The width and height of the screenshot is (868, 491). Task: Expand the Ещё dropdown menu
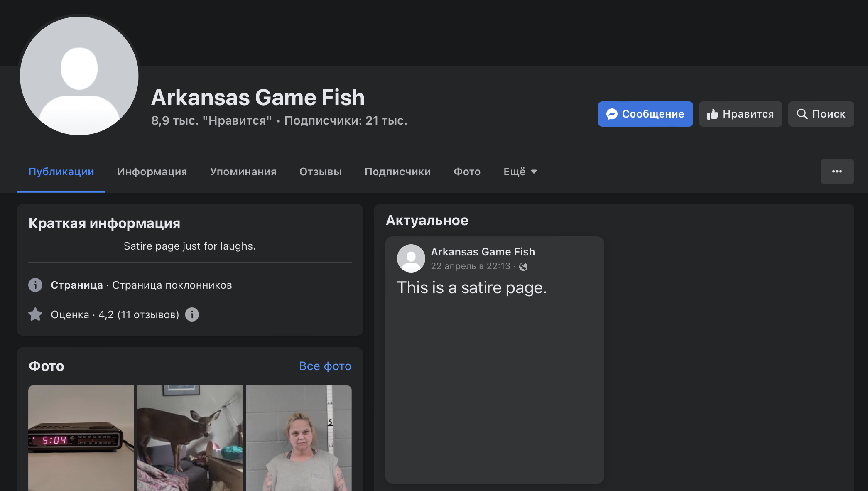pos(520,172)
